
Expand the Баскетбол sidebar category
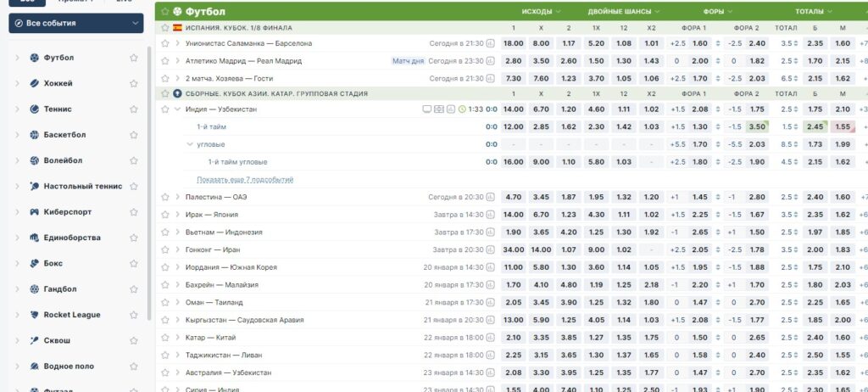click(17, 135)
